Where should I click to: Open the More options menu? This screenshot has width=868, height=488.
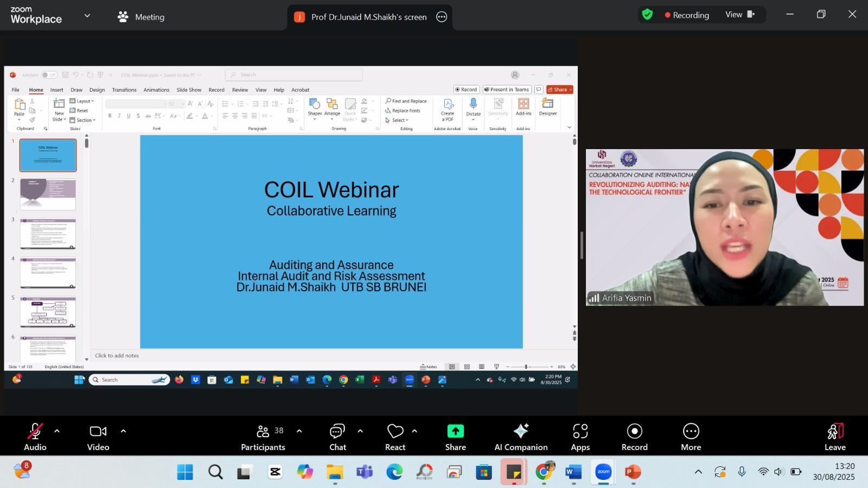tap(691, 437)
